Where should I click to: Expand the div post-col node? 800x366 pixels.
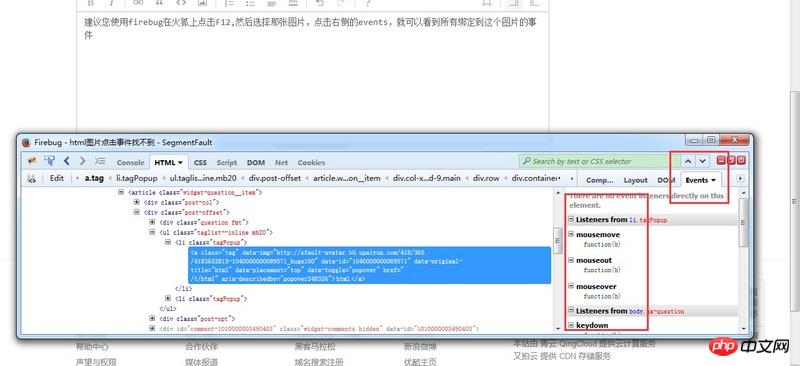coord(136,202)
